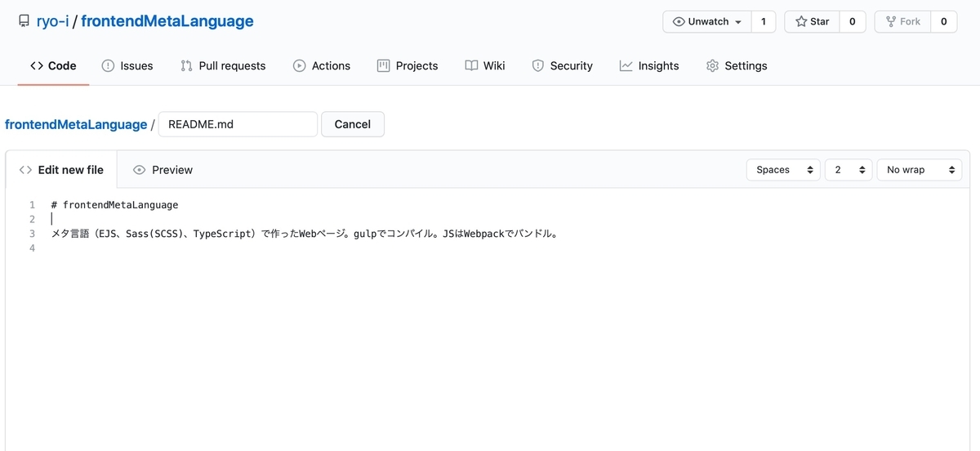The image size is (980, 451).
Task: Click the '# frontendMetaLanguage' heading line
Action: tap(114, 205)
